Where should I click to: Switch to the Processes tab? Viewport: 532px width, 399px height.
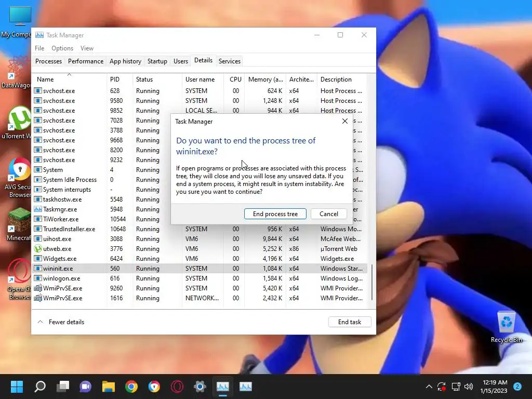[x=48, y=61]
